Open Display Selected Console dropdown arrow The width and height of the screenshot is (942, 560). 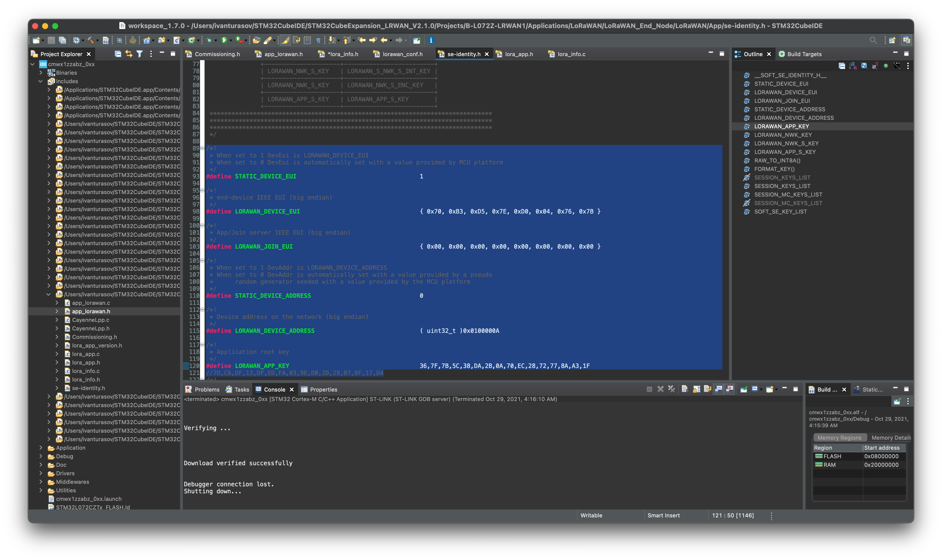761,390
